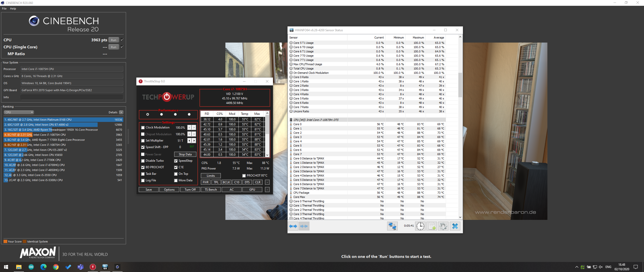Screen dimensions: 644x272
Task: Collapse CPU DTS sensor group
Action: [x=291, y=120]
